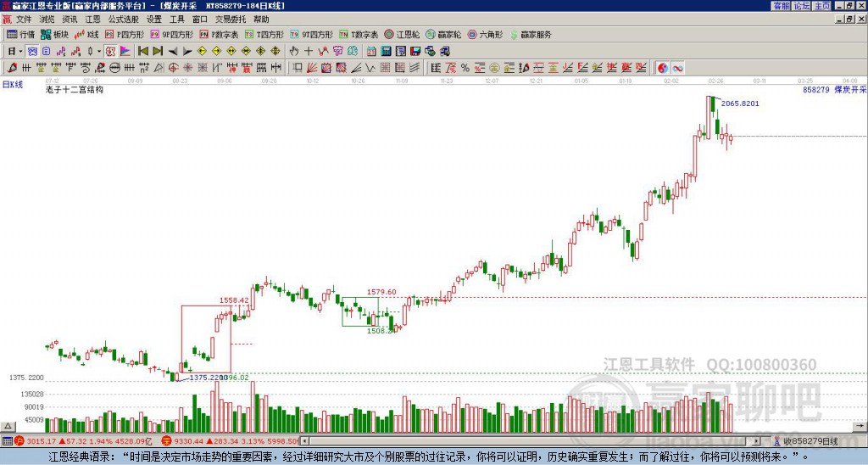Open the 江恩 menu

pos(93,20)
